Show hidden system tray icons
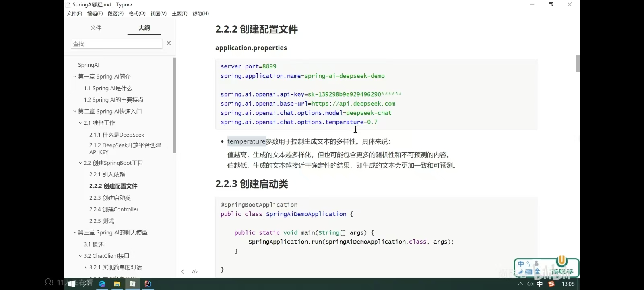Screen dimensions: 644x290 (x=520, y=284)
